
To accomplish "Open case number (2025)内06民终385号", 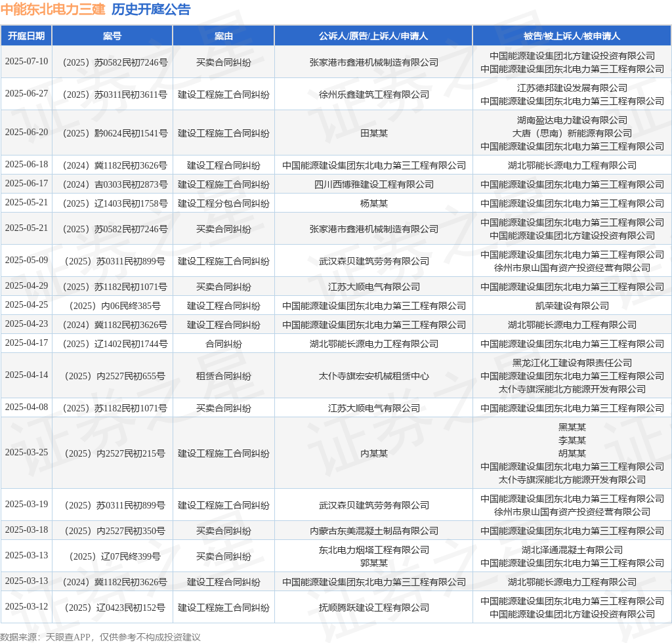I will coord(112,306).
